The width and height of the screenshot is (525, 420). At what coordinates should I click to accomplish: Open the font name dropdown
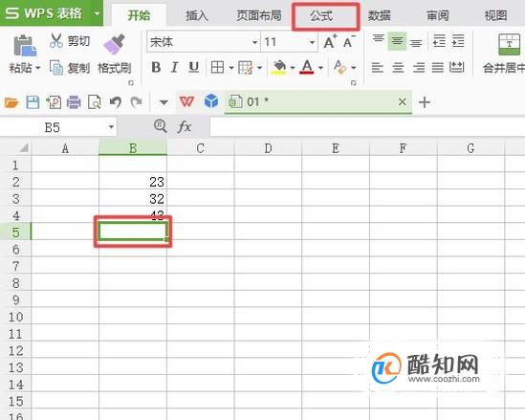254,42
